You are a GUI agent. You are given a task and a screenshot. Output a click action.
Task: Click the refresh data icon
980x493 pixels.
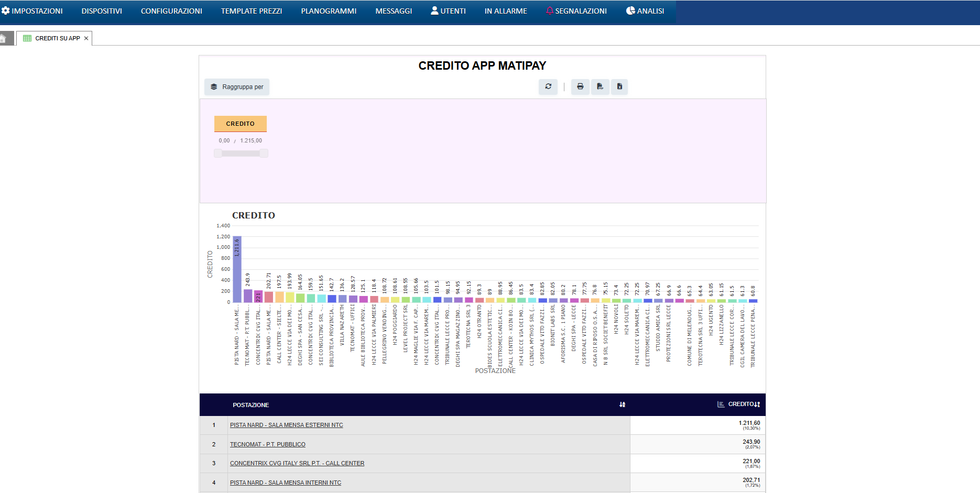point(548,86)
